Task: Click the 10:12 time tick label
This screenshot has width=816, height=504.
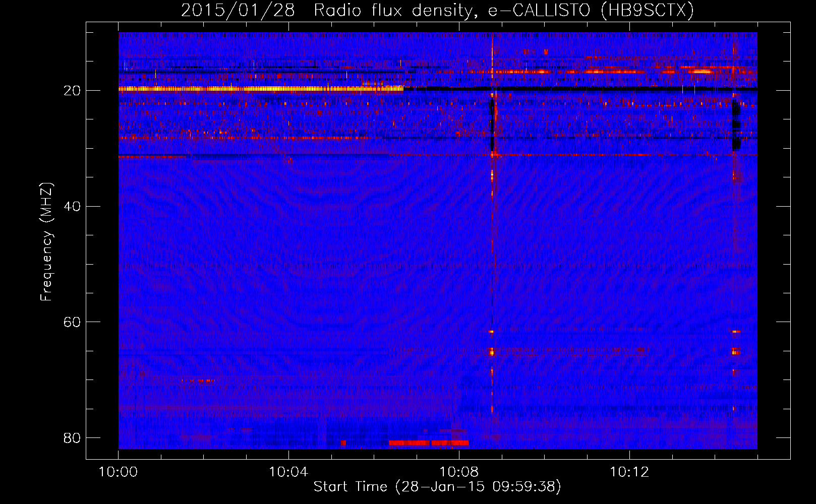Action: pyautogui.click(x=629, y=472)
